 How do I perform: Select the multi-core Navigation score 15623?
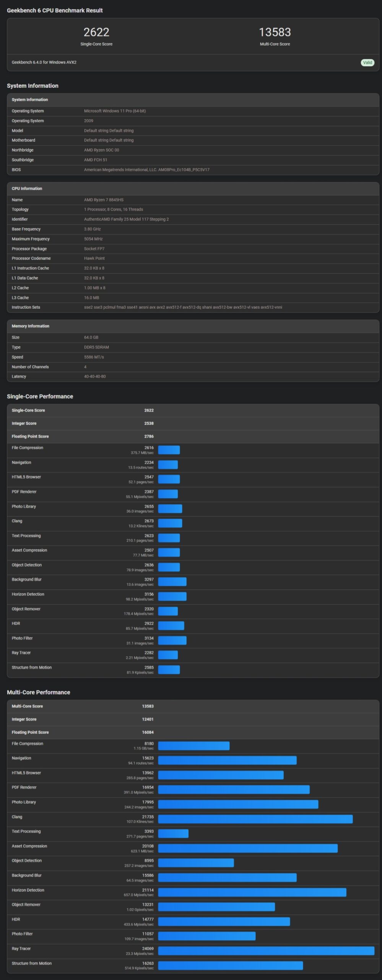coord(148,758)
